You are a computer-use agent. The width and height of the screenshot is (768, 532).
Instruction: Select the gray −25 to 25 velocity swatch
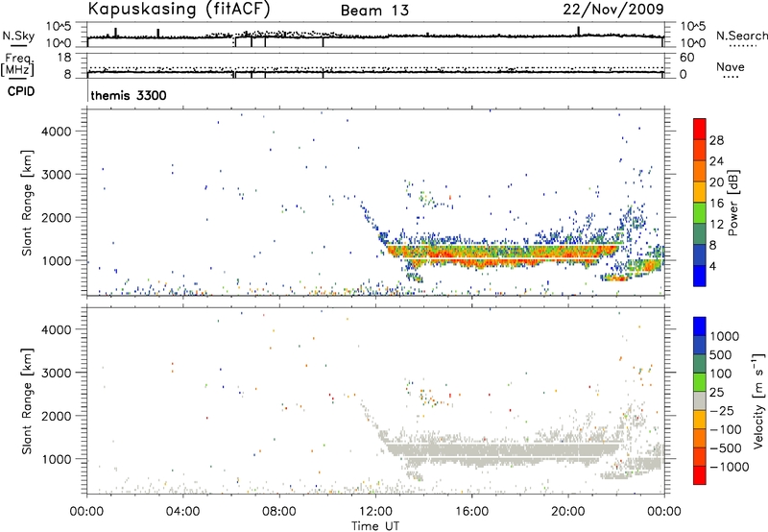coord(700,400)
